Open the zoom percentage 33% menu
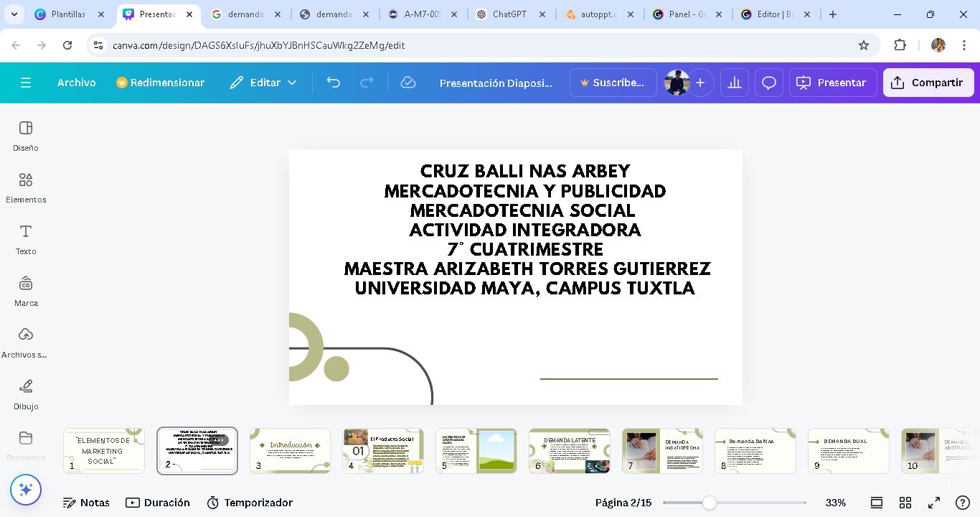Screen dimensions: 980x517 pos(836,503)
